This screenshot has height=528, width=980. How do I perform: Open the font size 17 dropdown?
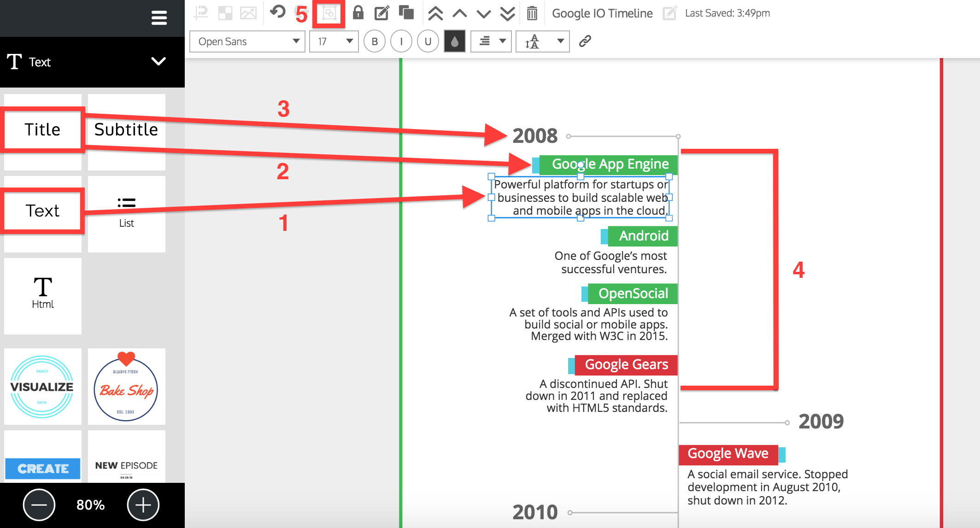click(334, 41)
